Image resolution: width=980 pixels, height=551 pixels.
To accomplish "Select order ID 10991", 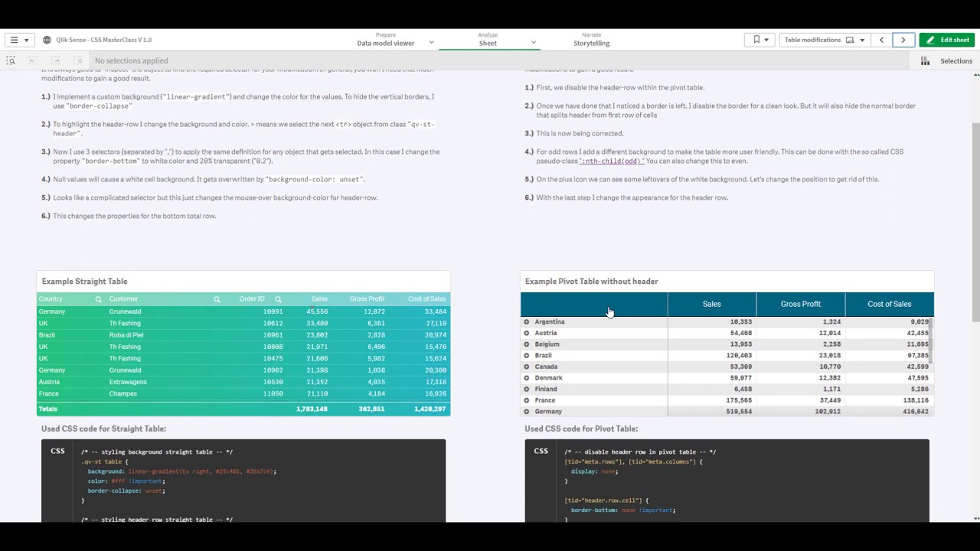I will (x=273, y=311).
